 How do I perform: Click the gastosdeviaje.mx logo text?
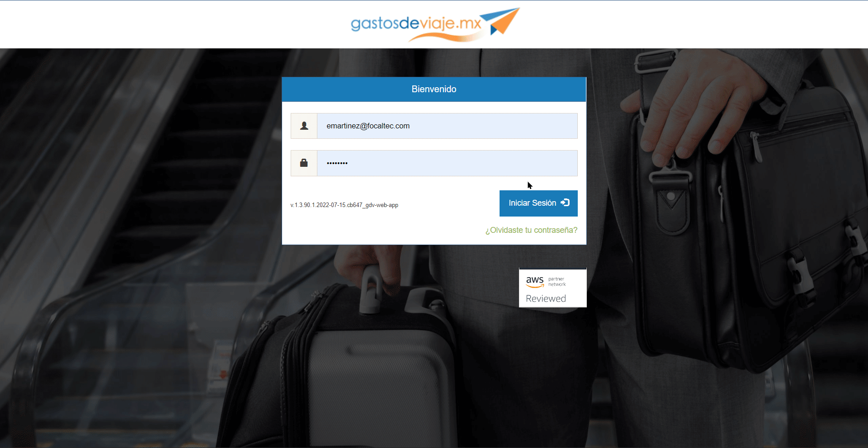[416, 23]
